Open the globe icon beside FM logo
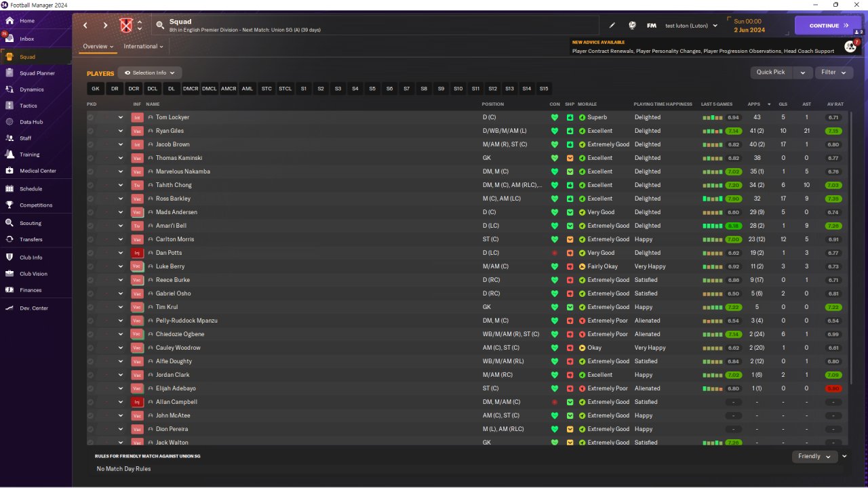868x488 pixels. tap(632, 26)
